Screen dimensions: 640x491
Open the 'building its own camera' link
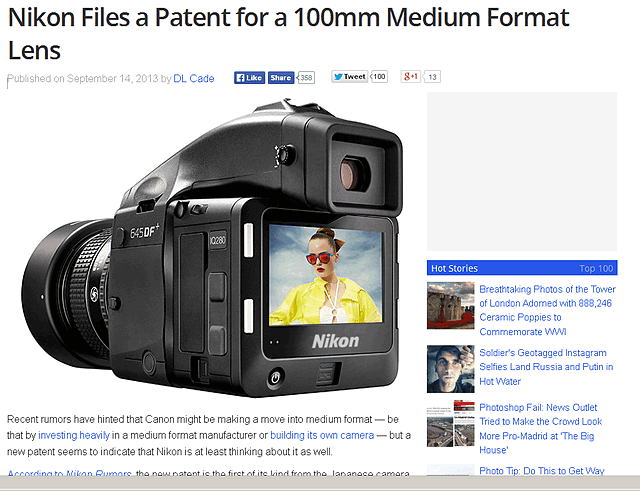tap(322, 435)
